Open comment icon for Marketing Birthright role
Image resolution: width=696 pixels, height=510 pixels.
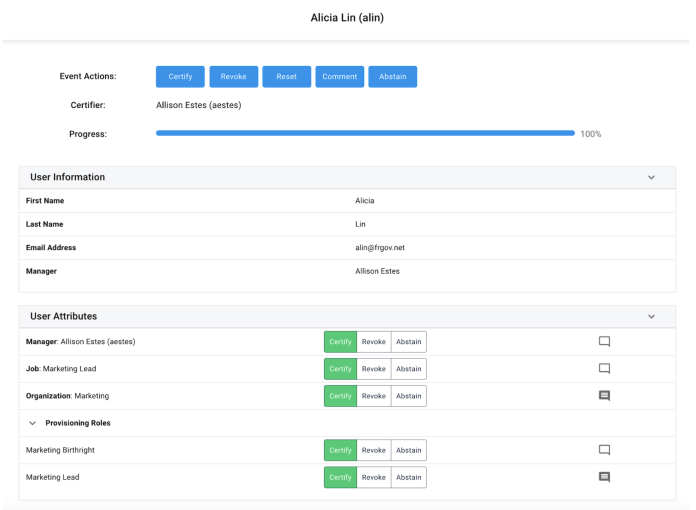604,450
